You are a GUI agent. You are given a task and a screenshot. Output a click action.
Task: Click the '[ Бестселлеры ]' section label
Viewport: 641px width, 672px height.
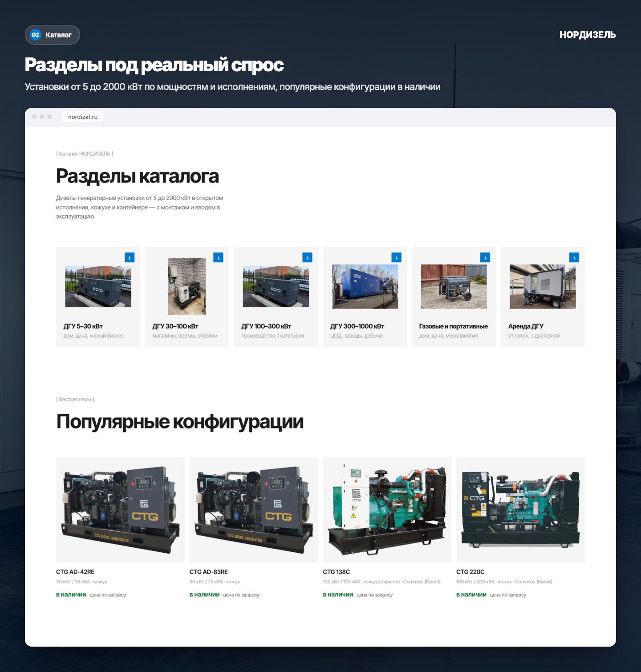75,399
